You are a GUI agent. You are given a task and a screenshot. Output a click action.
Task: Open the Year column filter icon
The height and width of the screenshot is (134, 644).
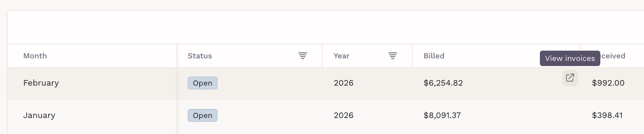point(392,56)
